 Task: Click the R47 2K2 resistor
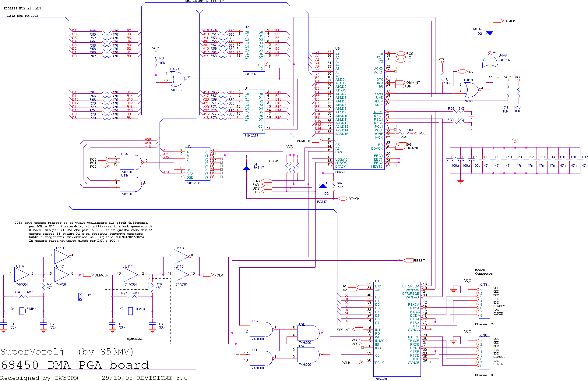point(334,186)
